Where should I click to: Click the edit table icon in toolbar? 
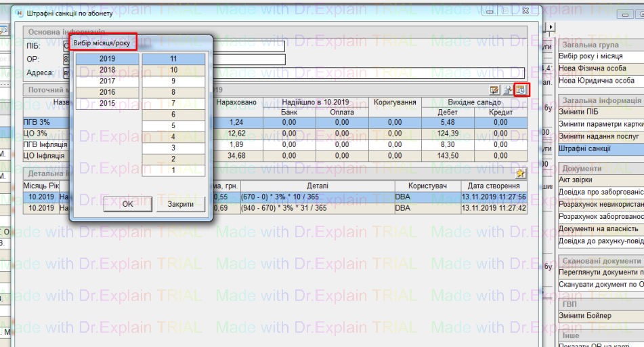pyautogui.click(x=495, y=89)
